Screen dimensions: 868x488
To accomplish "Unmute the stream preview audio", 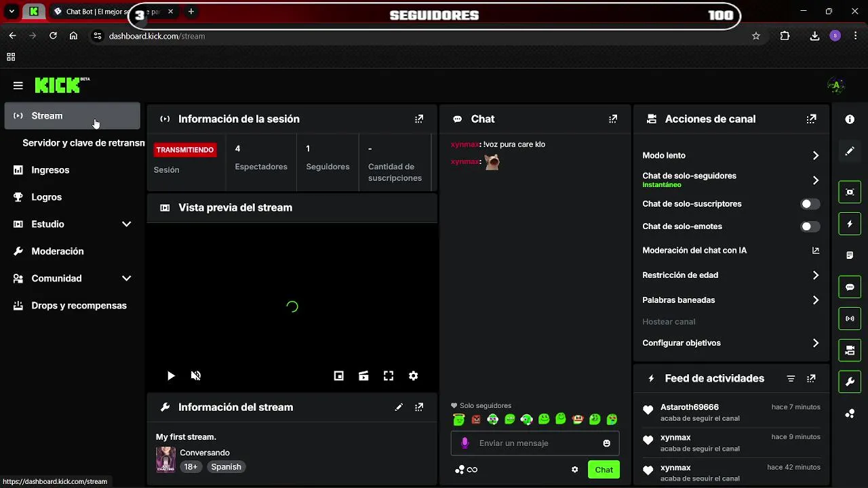I will pyautogui.click(x=196, y=375).
